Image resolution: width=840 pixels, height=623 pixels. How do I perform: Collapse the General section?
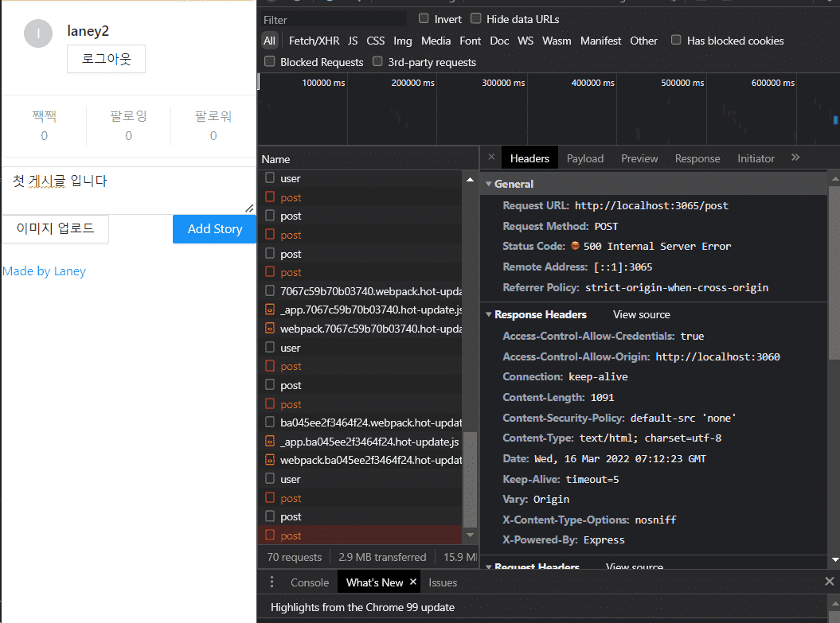coord(489,184)
